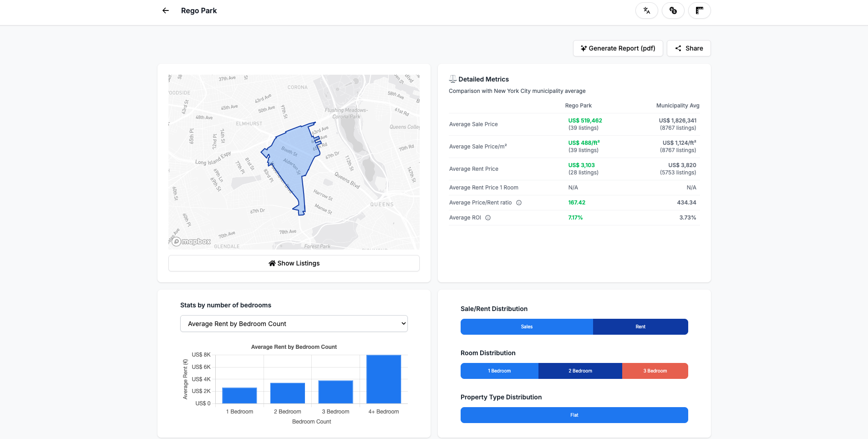Click the Flat bar in Property Type Distribution
The height and width of the screenshot is (439, 868).
[574, 415]
